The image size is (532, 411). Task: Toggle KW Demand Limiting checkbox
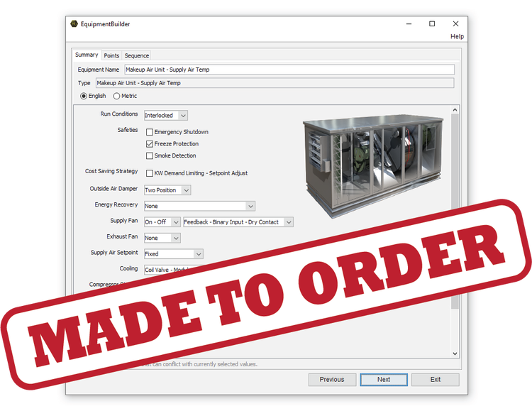coord(150,173)
